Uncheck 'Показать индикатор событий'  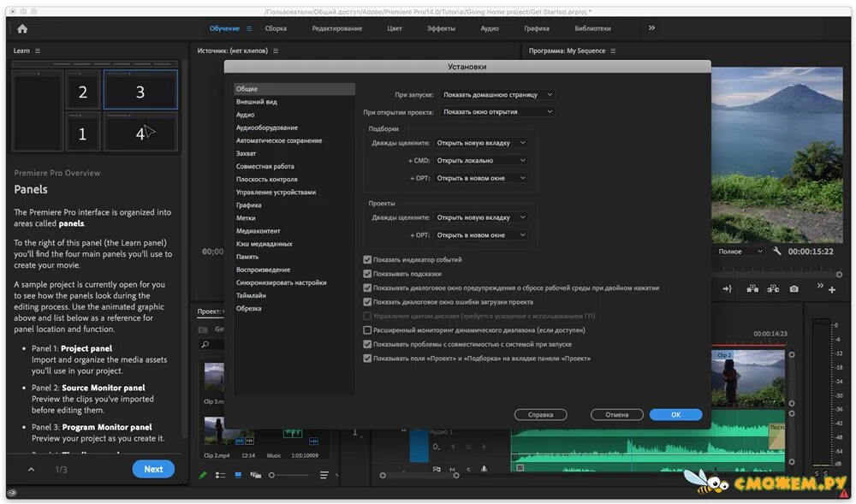click(367, 259)
